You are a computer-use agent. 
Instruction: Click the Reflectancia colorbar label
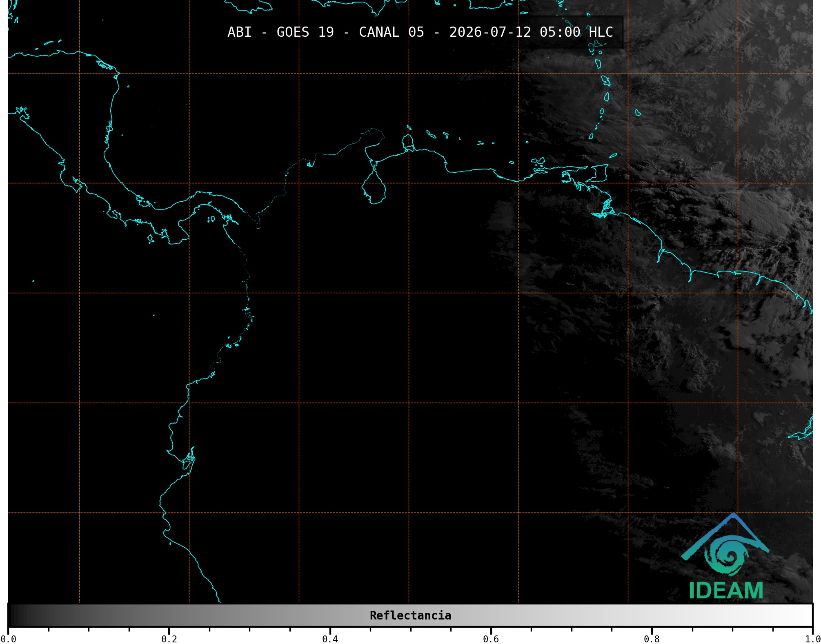(x=410, y=615)
